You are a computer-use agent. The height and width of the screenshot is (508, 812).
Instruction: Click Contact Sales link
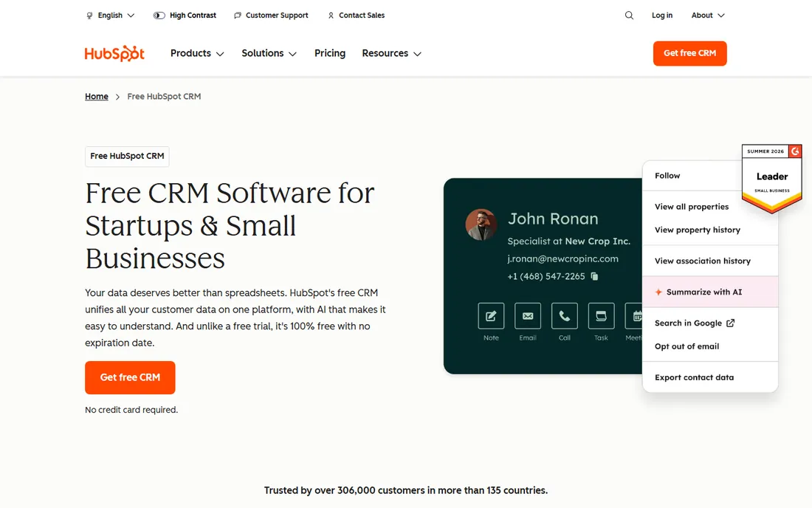coord(357,16)
